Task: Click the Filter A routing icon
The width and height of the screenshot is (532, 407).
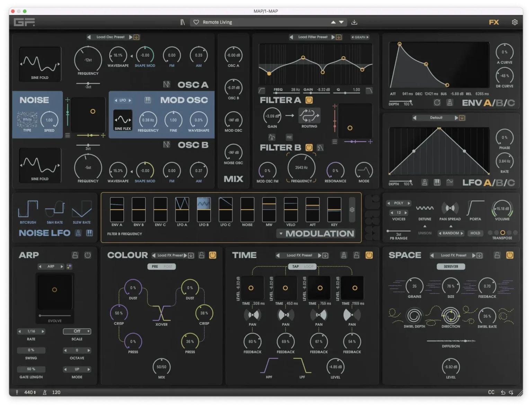Action: pos(309,116)
